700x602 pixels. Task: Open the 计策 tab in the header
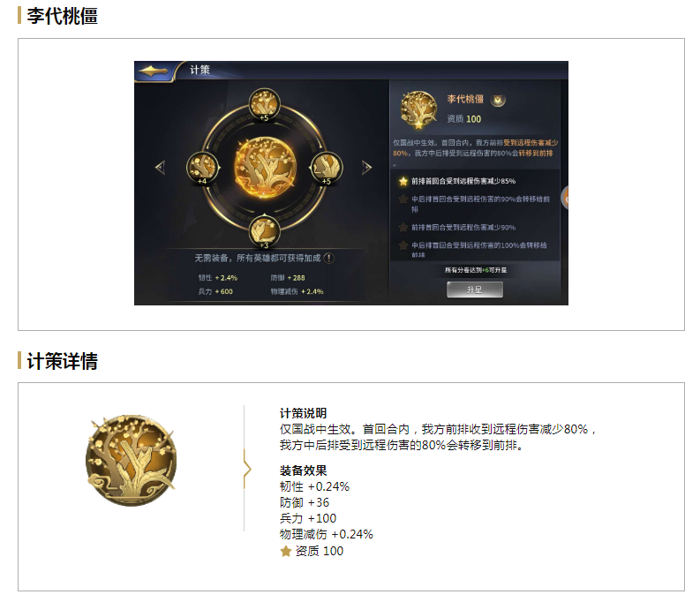(x=199, y=70)
